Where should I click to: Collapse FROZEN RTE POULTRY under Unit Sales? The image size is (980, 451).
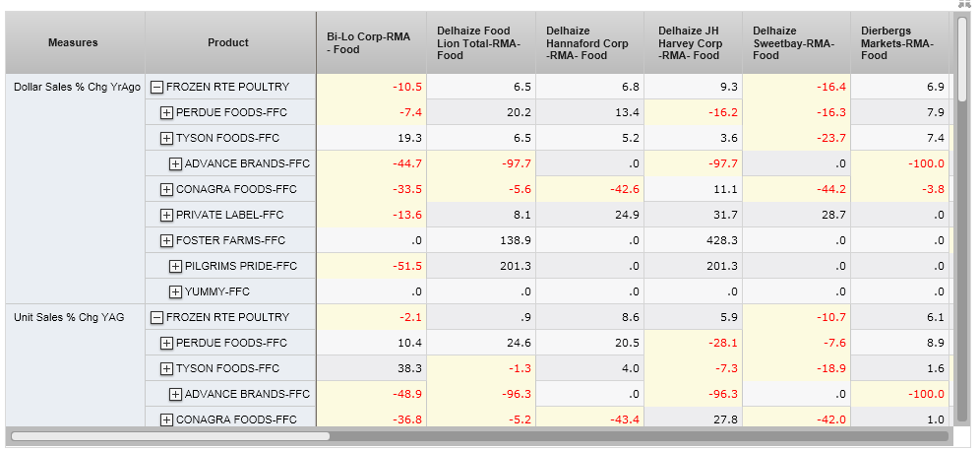tap(157, 317)
